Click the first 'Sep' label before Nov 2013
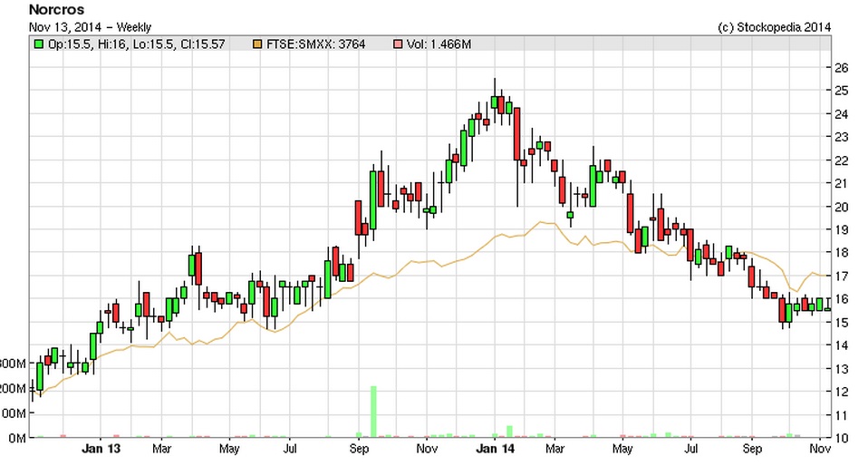This screenshot has height=466, width=868. pyautogui.click(x=359, y=450)
